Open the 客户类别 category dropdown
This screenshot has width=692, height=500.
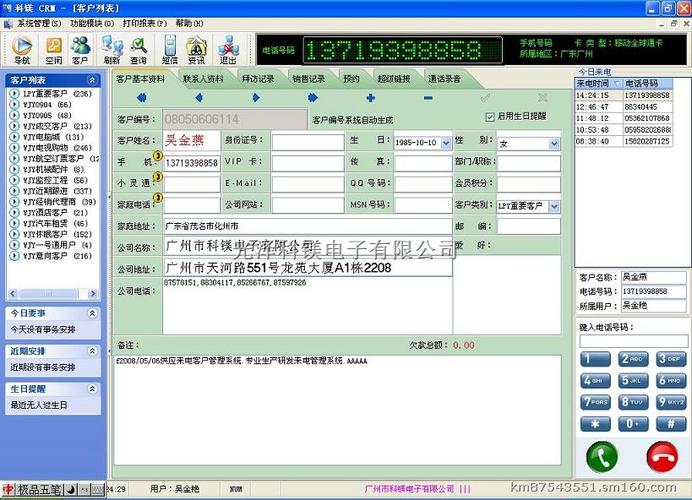point(554,206)
